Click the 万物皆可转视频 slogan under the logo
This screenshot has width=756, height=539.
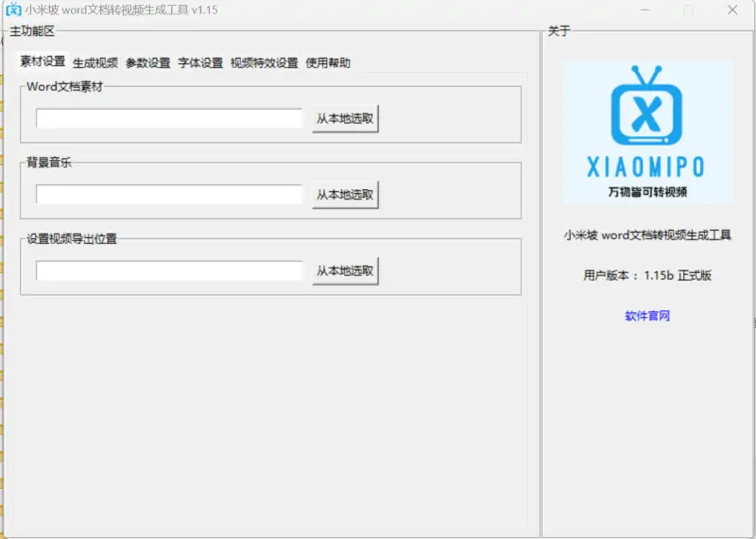(x=647, y=192)
